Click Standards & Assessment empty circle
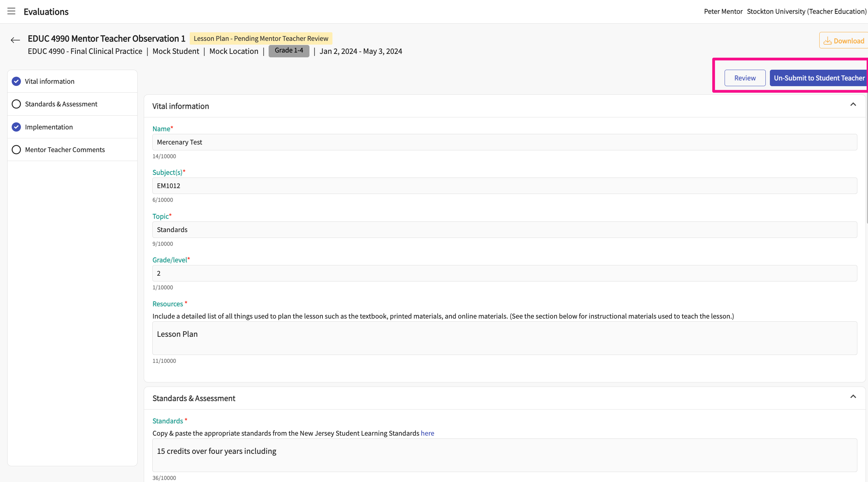 16,104
